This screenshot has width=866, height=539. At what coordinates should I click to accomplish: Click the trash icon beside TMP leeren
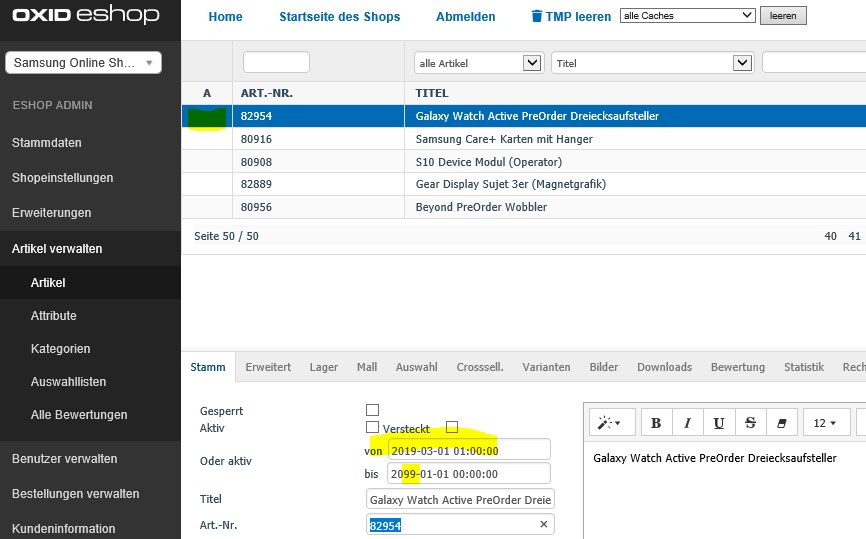pyautogui.click(x=537, y=17)
